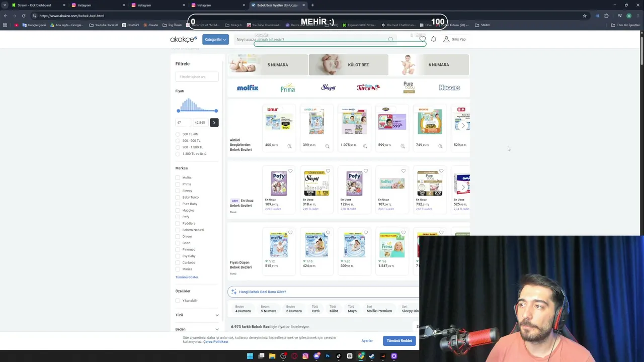Open File Explorer from taskbar

click(x=272, y=356)
